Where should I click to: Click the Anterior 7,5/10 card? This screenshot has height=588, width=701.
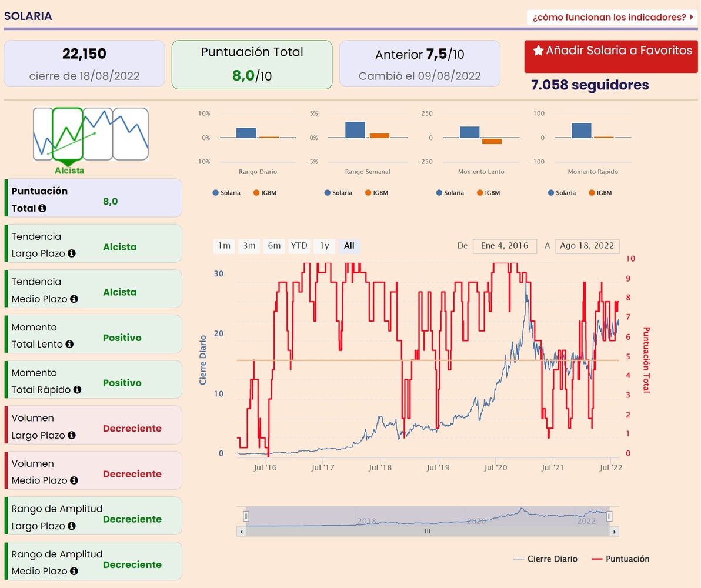pyautogui.click(x=419, y=64)
